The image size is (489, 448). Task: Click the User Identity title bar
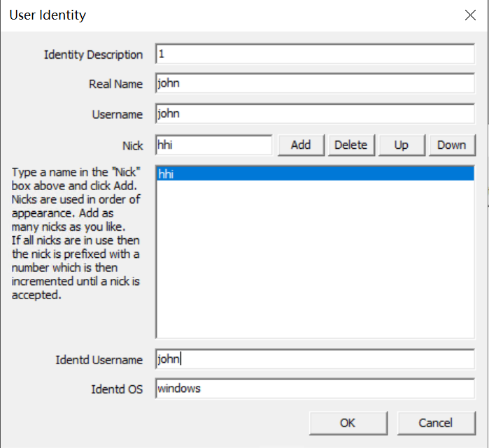[x=210, y=15]
